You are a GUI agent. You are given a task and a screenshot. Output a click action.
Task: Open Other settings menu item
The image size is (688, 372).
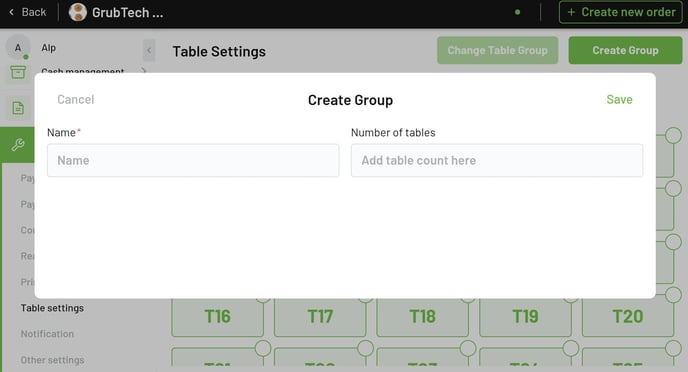[x=52, y=360]
